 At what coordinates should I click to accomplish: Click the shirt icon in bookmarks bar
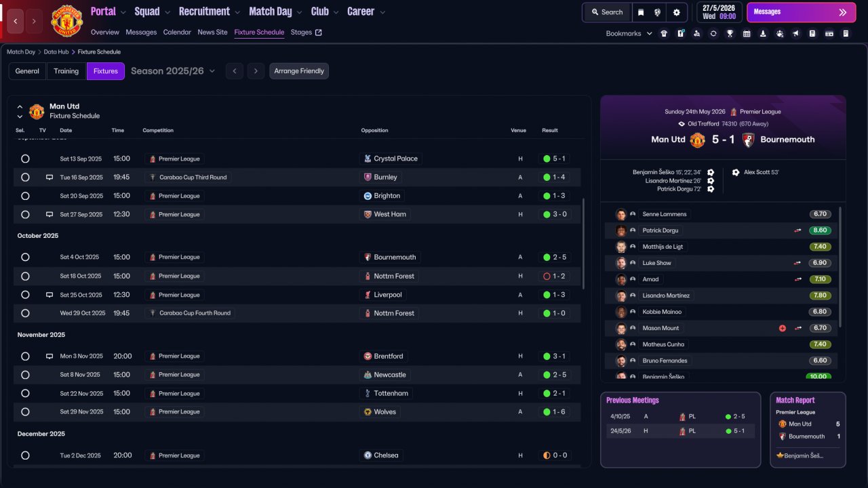(664, 33)
